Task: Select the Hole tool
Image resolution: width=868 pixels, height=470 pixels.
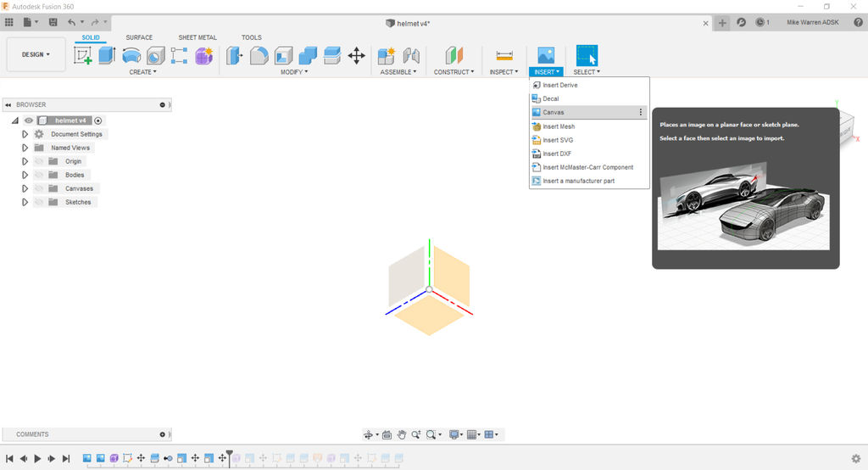Action: pyautogui.click(x=156, y=55)
